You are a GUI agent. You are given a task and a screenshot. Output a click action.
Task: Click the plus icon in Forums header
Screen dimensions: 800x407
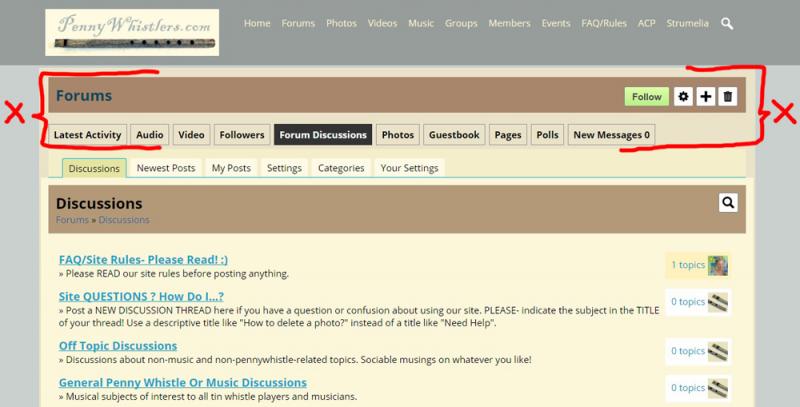click(706, 96)
